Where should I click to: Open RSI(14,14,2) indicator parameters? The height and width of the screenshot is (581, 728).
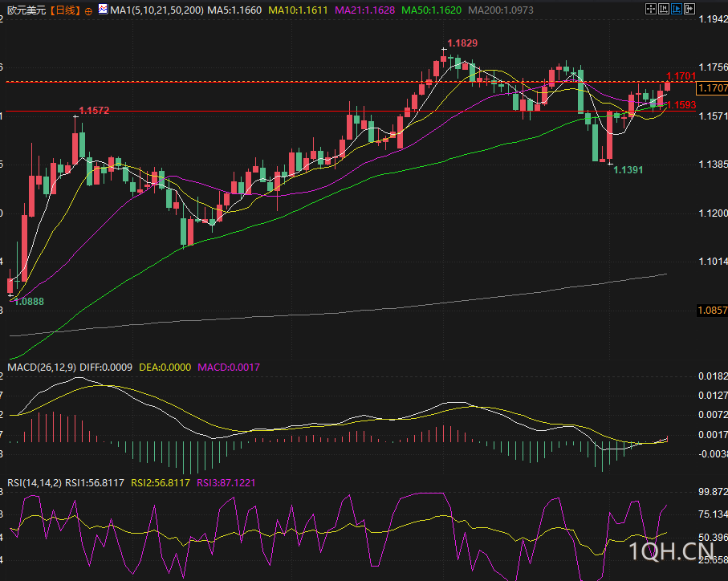tap(34, 482)
